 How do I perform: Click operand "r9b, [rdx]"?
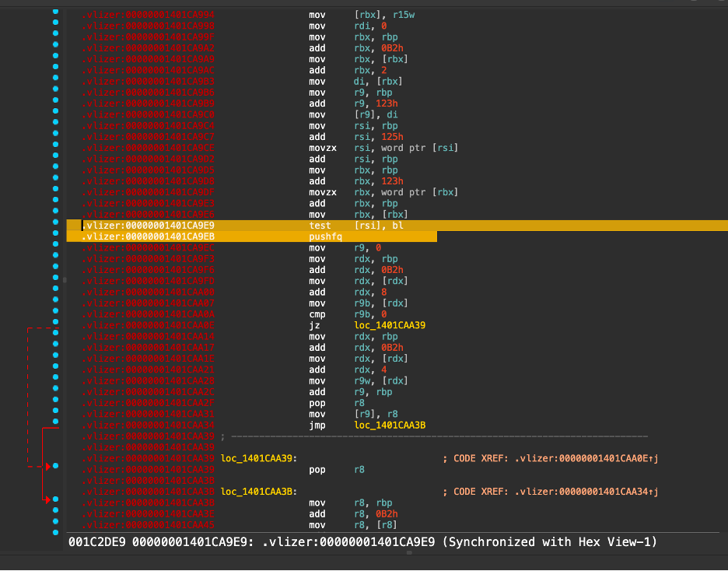click(381, 303)
